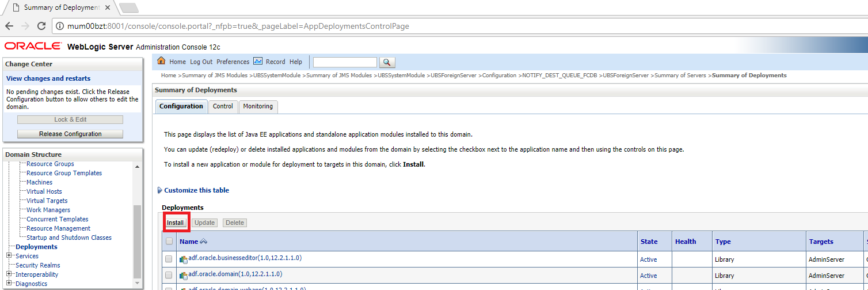The image size is (868, 290).
Task: Open Resource Management tree item
Action: coord(59,228)
